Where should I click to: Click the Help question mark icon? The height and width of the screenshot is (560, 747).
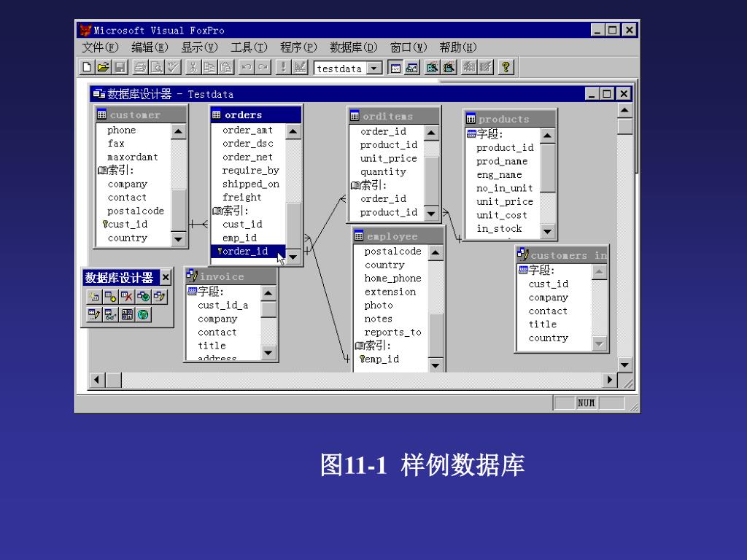point(506,67)
